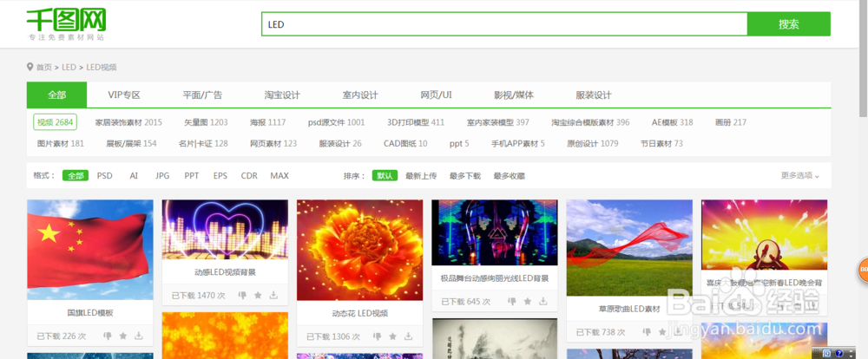This screenshot has width=868, height=359.
Task: Download 动态花 LED视频 via download icon
Action: click(408, 336)
